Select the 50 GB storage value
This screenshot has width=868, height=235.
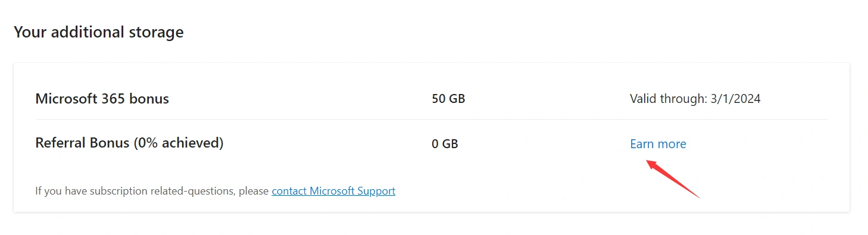pos(448,99)
